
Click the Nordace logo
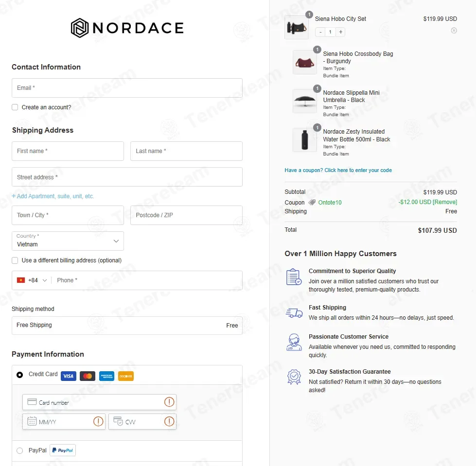click(x=127, y=28)
